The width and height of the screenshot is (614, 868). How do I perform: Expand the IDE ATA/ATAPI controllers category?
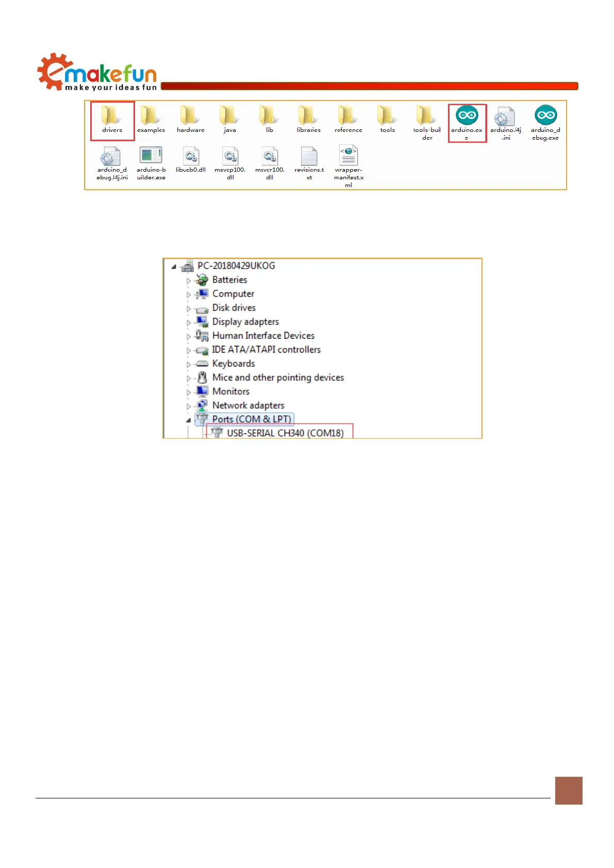tap(188, 350)
